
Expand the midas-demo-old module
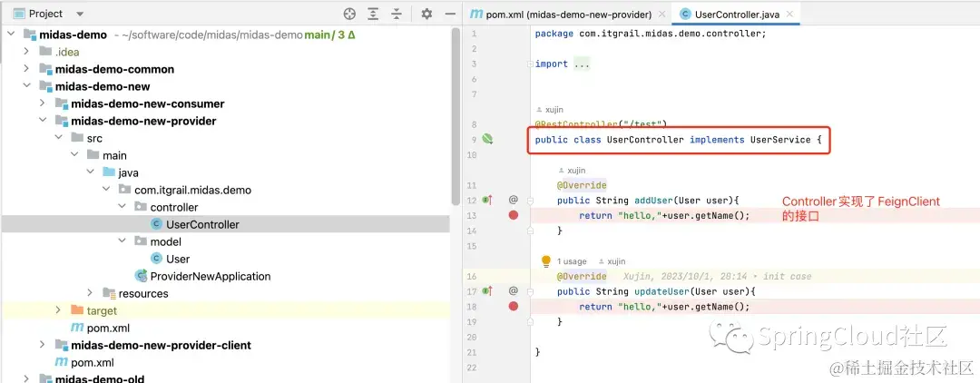(x=26, y=378)
